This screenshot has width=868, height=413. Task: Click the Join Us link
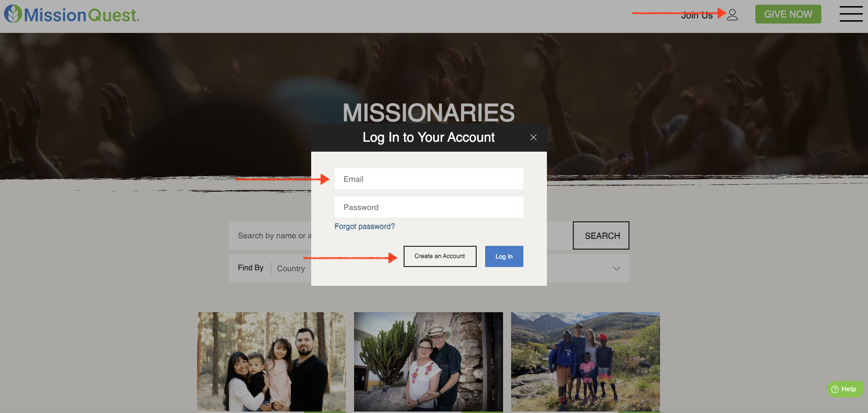(697, 16)
